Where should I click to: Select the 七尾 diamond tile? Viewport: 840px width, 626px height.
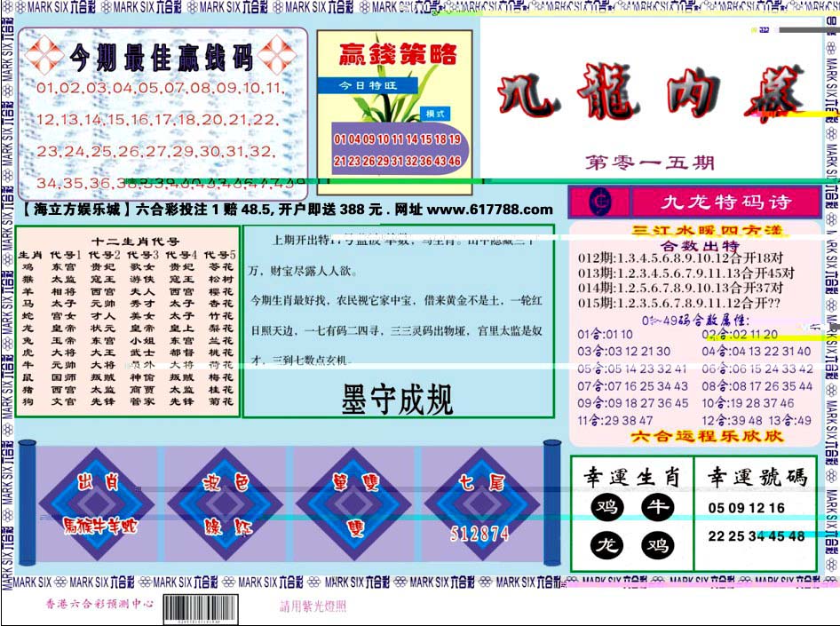coord(482,504)
